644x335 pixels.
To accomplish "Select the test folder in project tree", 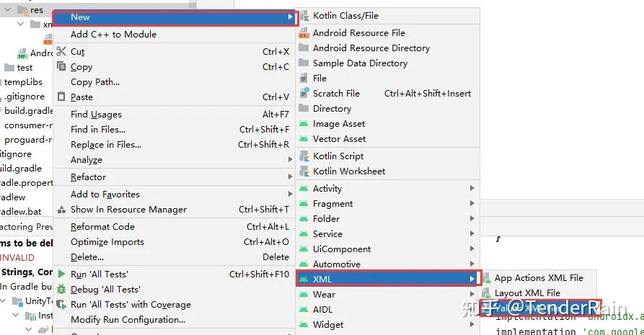I will pos(25,68).
